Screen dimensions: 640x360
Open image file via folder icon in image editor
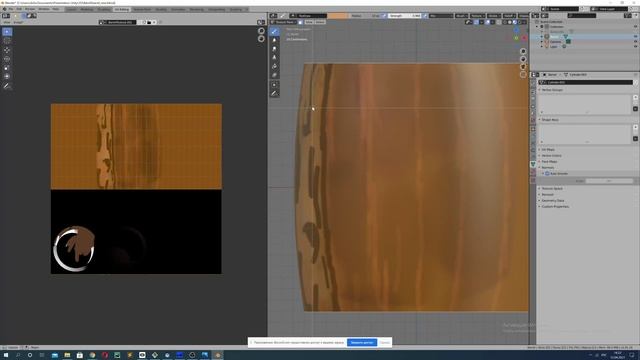(x=149, y=22)
